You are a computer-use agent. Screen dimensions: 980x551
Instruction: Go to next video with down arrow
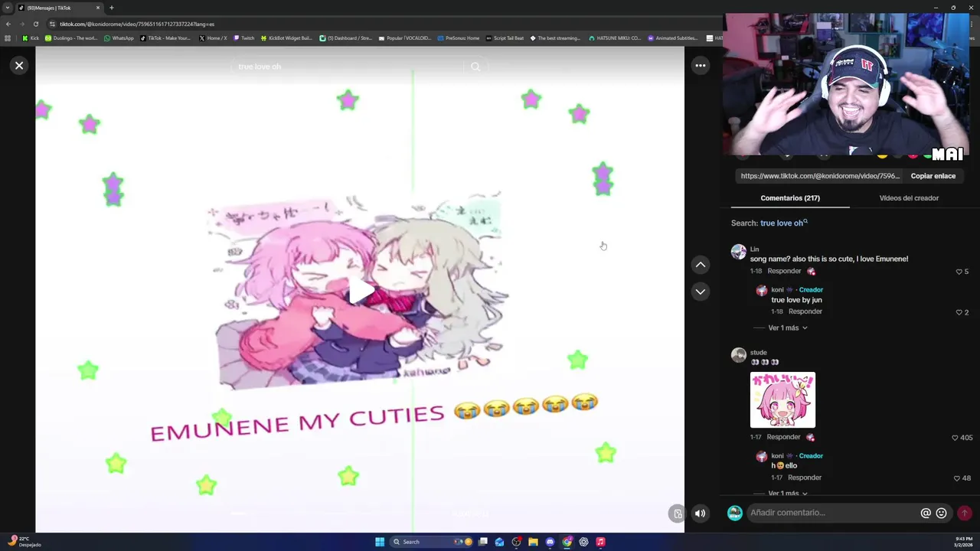[x=700, y=292]
